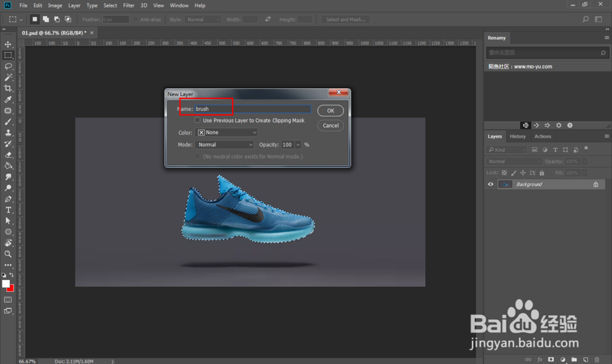The image size is (612, 364).
Task: Select the Zoom tool in the toolbar
Action: point(8,254)
